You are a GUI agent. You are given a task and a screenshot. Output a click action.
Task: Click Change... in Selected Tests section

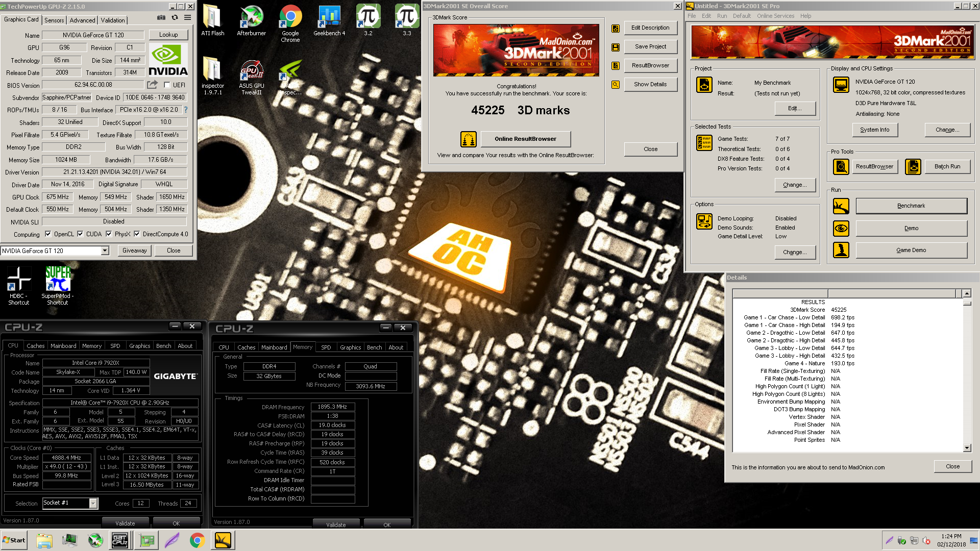click(x=795, y=185)
